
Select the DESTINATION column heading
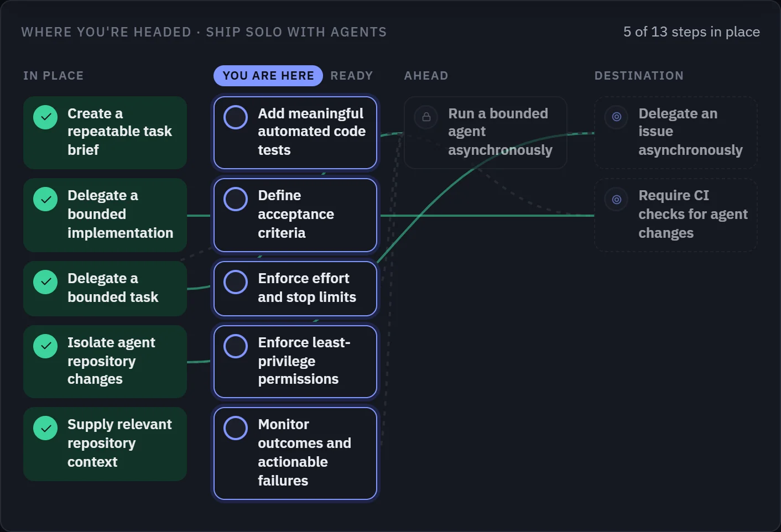(639, 76)
